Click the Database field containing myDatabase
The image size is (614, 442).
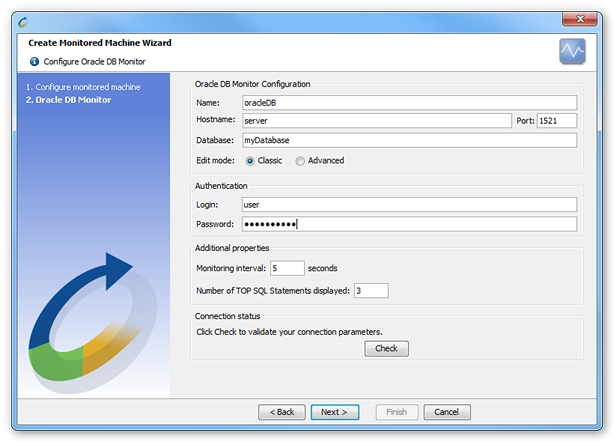(x=409, y=140)
